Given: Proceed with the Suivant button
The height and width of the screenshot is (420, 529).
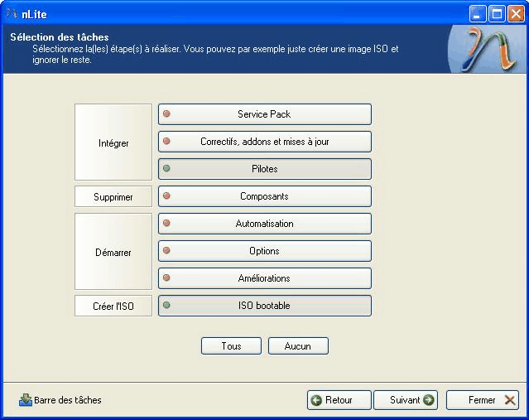Looking at the screenshot, I should point(406,400).
